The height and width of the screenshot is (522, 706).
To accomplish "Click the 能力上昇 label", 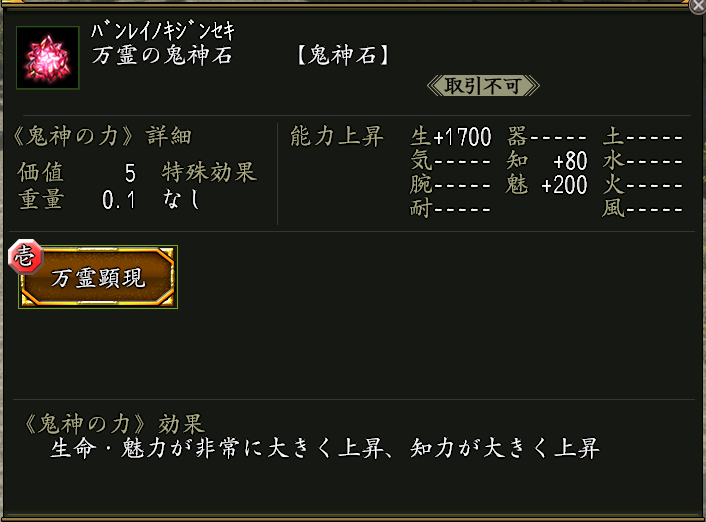I will click(x=336, y=137).
